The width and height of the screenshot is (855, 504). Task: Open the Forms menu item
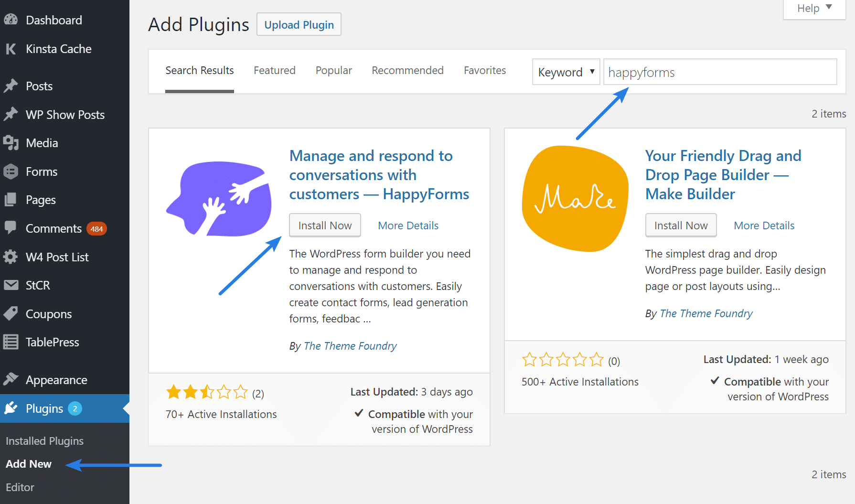(64, 172)
